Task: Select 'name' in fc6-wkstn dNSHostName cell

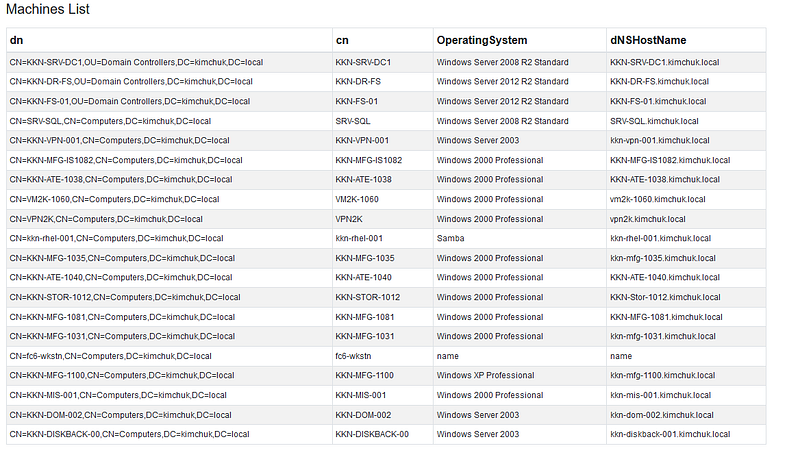Action: point(621,356)
